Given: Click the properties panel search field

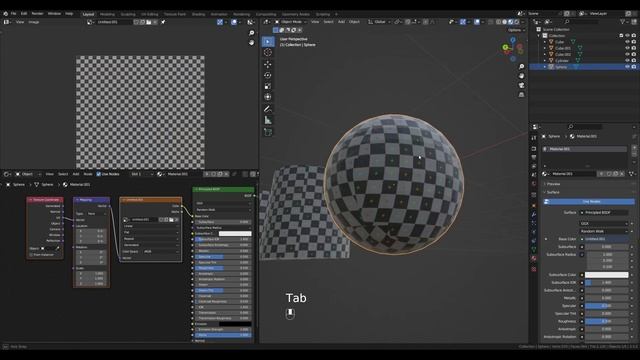Looking at the screenshot, I should click(585, 127).
